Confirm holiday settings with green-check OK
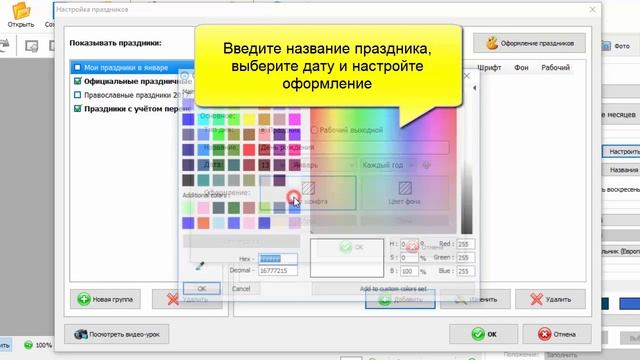 [x=484, y=334]
